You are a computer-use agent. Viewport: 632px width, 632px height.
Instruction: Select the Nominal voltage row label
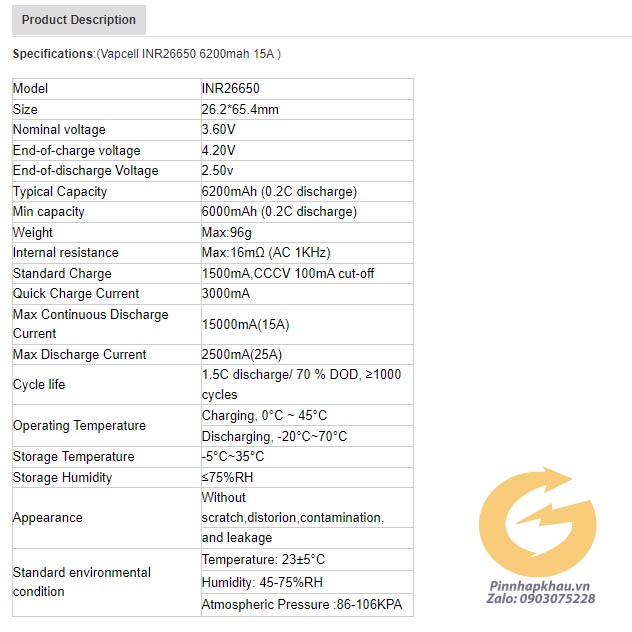pos(59,130)
